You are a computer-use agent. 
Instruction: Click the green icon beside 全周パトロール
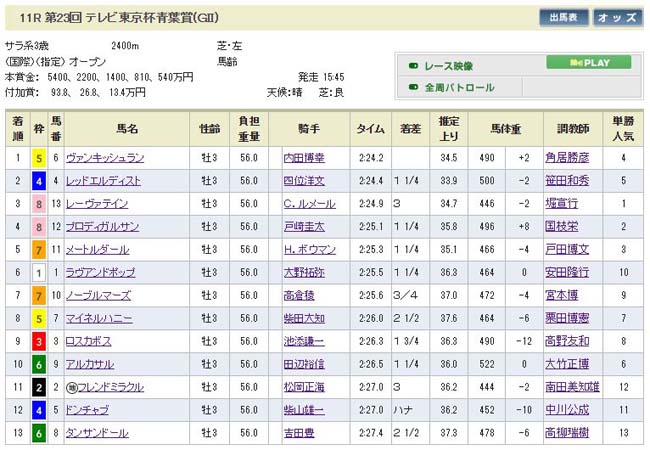(413, 87)
